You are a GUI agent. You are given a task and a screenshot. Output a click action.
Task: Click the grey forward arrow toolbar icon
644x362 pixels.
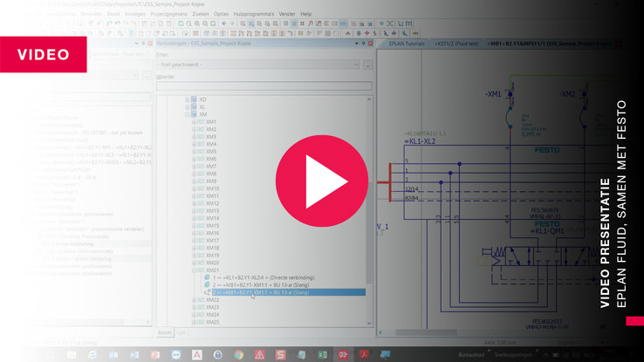click(232, 24)
